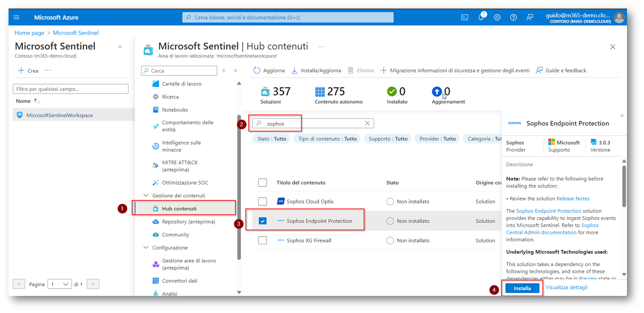The image size is (644, 313).
Task: Check the Sophos Cloud Optix checkbox
Action: [x=263, y=201]
